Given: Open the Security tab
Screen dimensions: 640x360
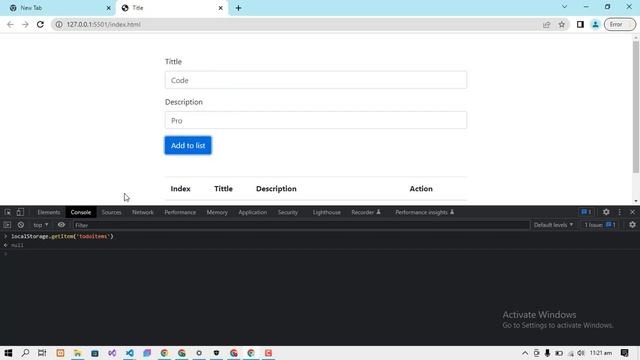Looking at the screenshot, I should (288, 212).
